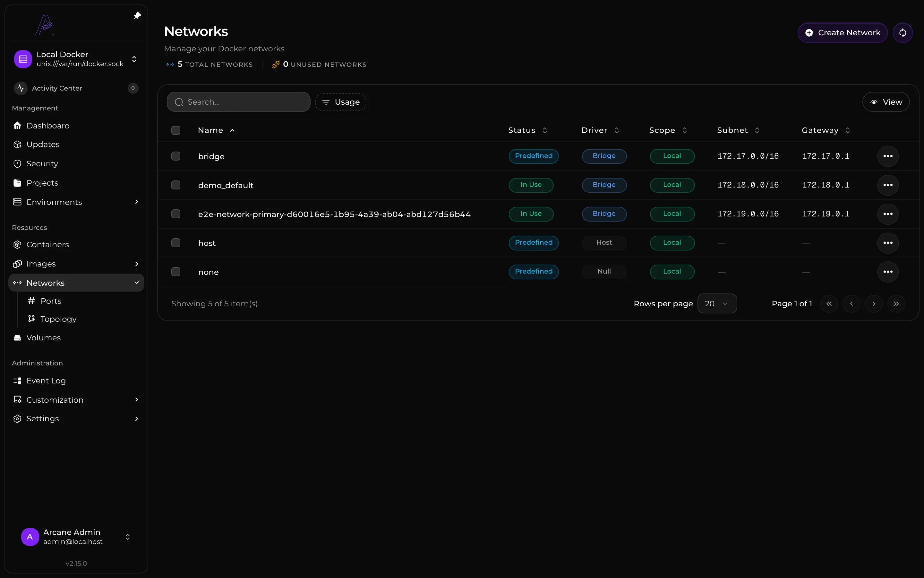
Task: Open the demo_default network name
Action: pyautogui.click(x=226, y=185)
